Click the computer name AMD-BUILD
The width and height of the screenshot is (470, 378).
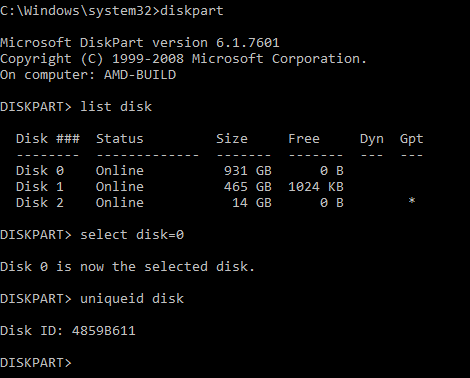pyautogui.click(x=140, y=75)
